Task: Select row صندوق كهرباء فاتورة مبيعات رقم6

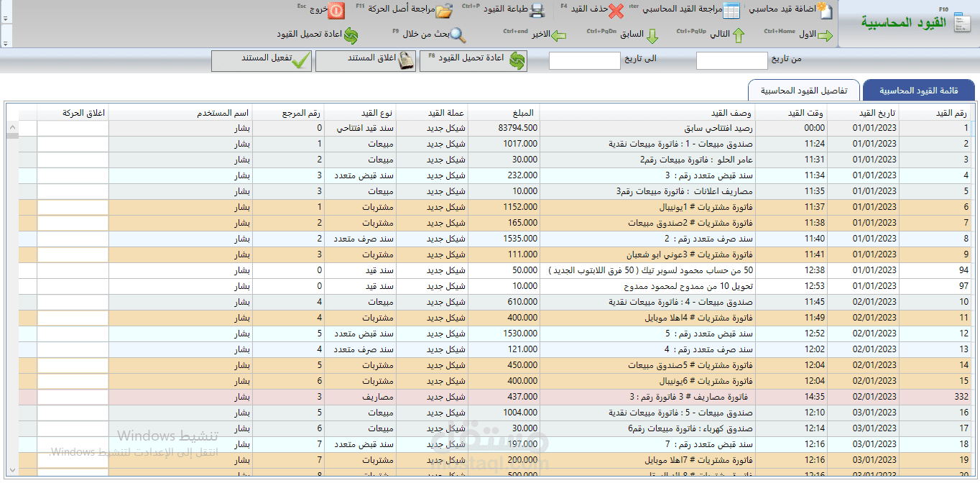Action: point(494,428)
